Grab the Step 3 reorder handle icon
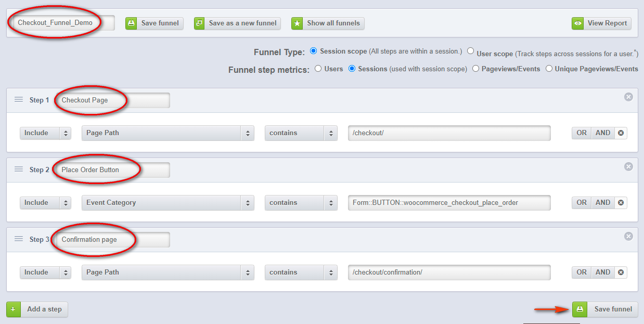Viewport: 644px width, 324px height. point(19,239)
